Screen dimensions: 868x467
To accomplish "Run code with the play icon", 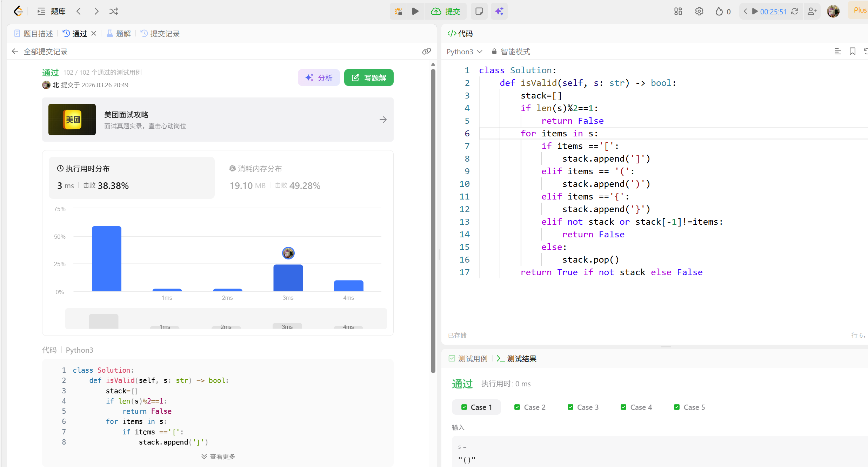I will tap(415, 12).
